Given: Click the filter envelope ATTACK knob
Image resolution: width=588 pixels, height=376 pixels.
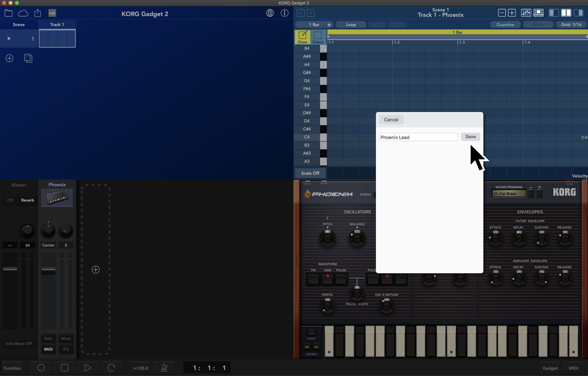Looking at the screenshot, I should pos(495,238).
